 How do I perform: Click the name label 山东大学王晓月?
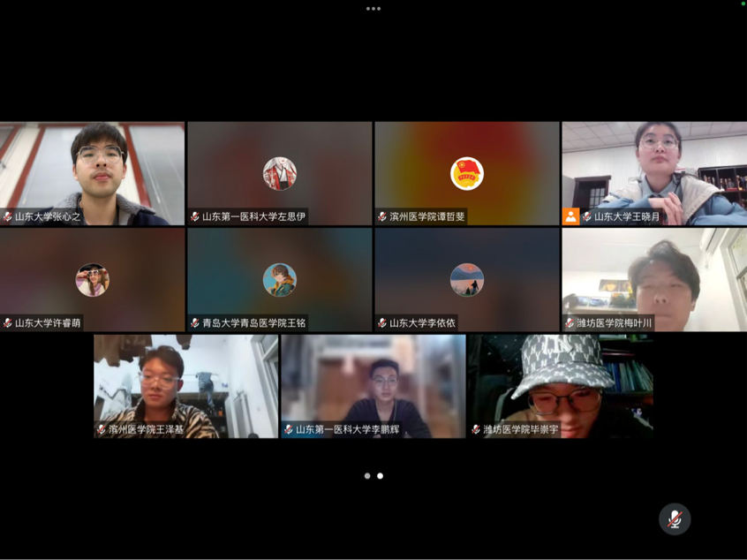click(627, 216)
